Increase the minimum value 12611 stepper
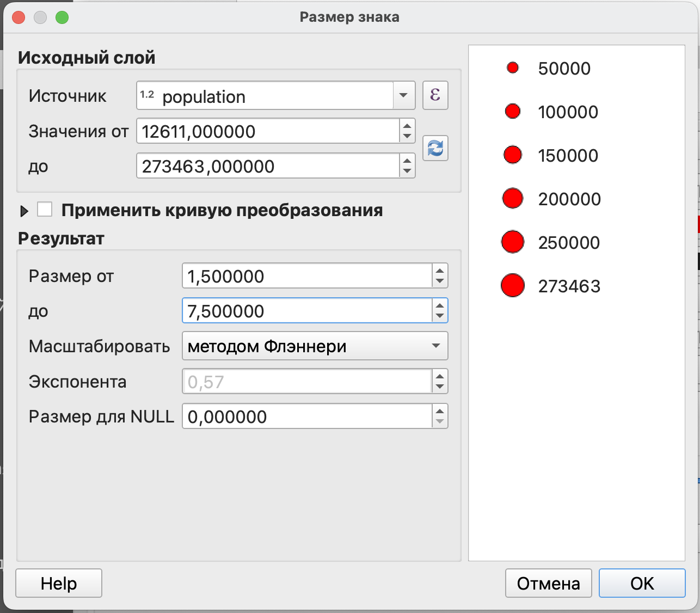The image size is (700, 613). (x=407, y=126)
